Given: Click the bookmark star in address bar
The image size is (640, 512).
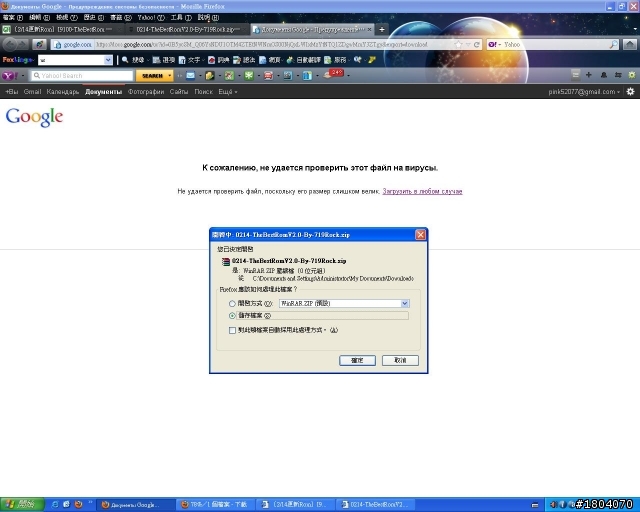Looking at the screenshot, I should (459, 45).
